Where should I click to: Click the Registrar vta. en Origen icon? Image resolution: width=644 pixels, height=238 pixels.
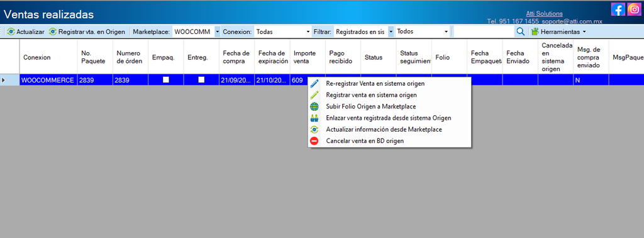click(53, 31)
